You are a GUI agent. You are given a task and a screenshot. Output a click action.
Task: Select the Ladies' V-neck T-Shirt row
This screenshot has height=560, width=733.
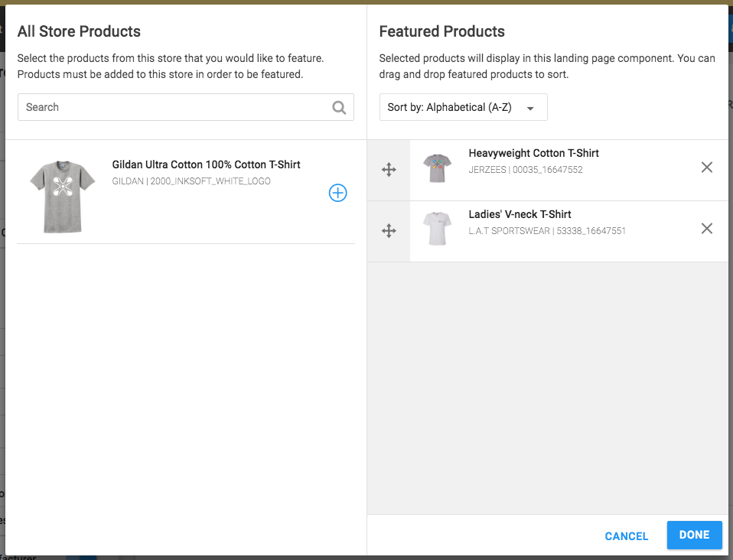click(520, 214)
